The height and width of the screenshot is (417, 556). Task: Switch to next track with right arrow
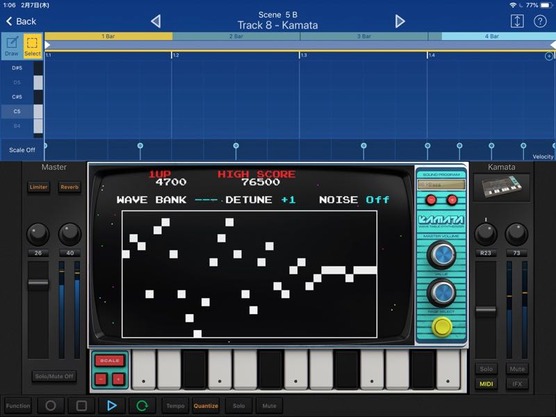(400, 21)
